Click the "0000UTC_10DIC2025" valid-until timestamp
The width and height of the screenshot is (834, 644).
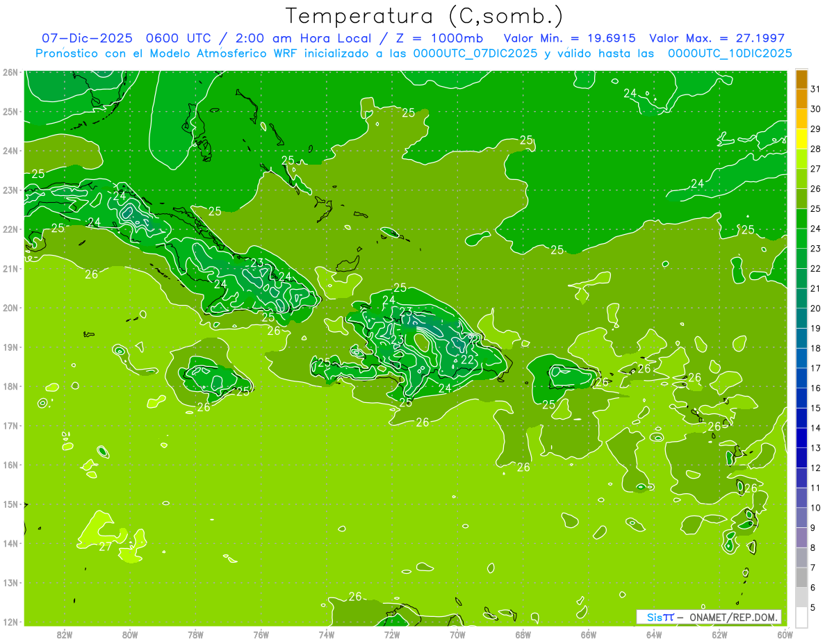pyautogui.click(x=730, y=53)
